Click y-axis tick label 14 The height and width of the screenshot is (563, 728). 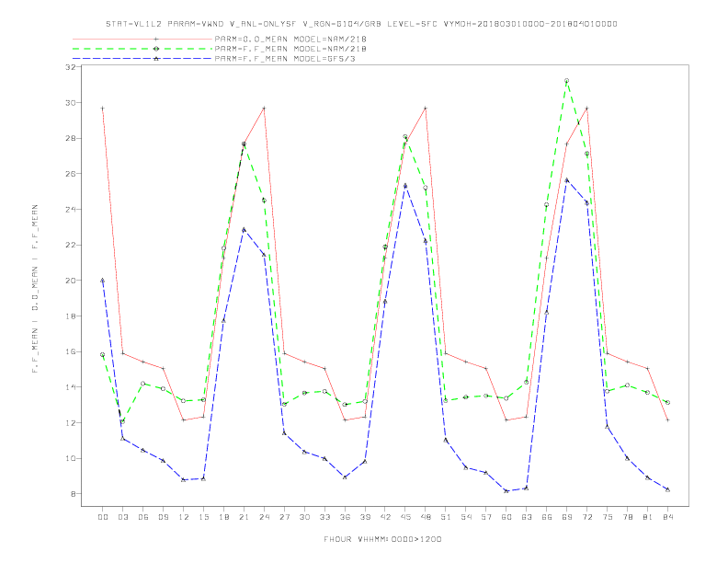point(71,387)
